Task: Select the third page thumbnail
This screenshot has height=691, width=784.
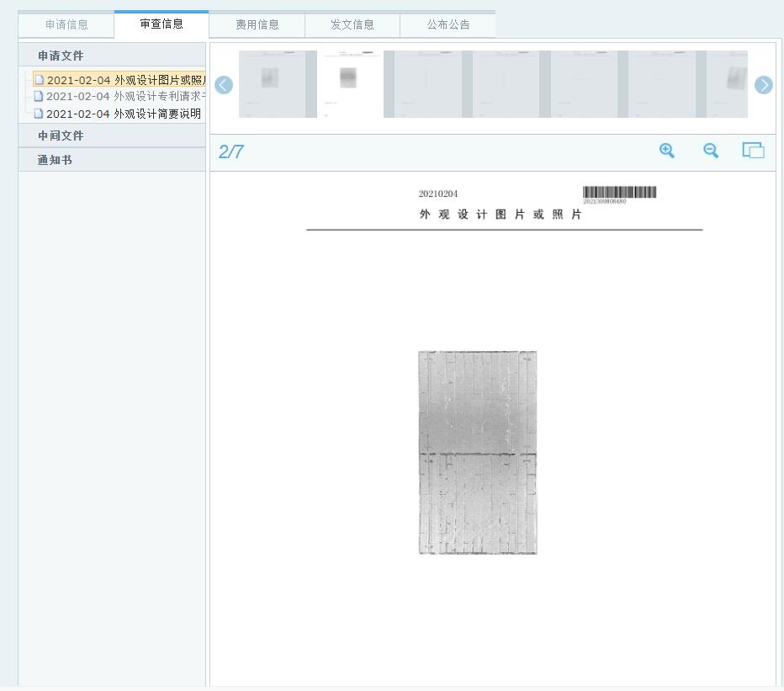Action: pos(427,84)
